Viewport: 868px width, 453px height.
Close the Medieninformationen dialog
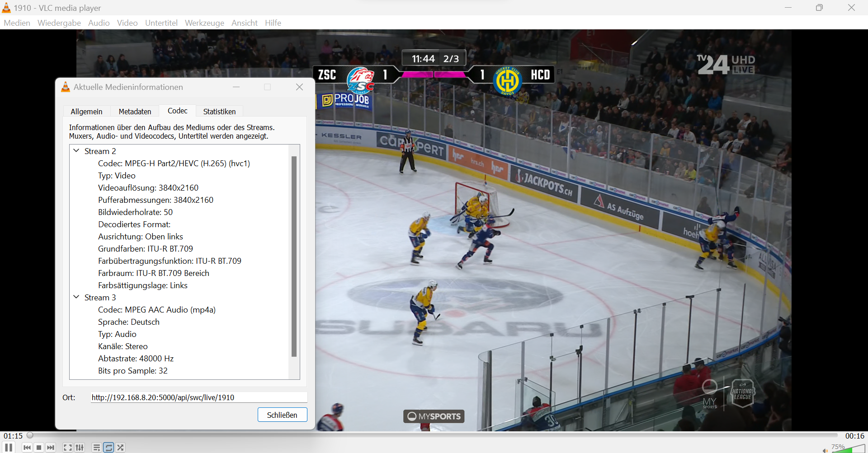pos(299,87)
